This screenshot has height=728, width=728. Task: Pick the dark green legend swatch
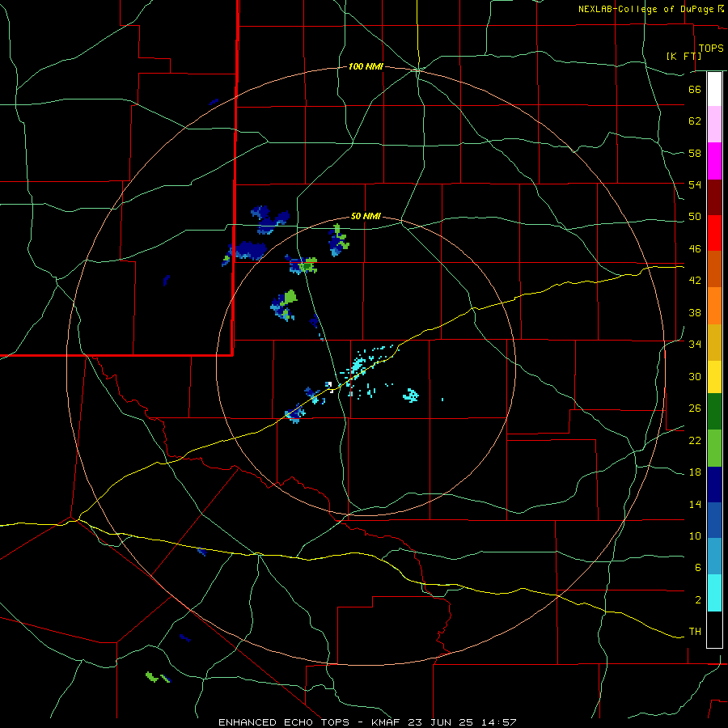(714, 412)
